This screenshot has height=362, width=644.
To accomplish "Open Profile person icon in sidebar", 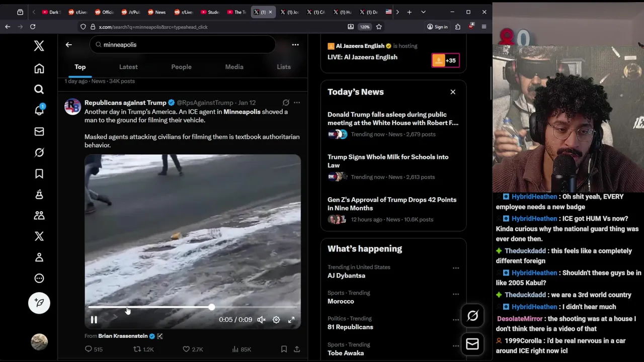I will [x=39, y=257].
